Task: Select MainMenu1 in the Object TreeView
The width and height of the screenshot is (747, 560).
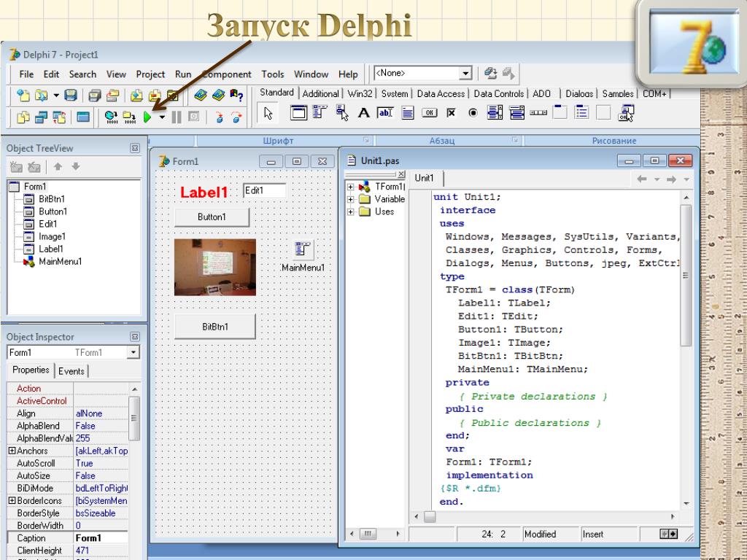Action: 60,262
